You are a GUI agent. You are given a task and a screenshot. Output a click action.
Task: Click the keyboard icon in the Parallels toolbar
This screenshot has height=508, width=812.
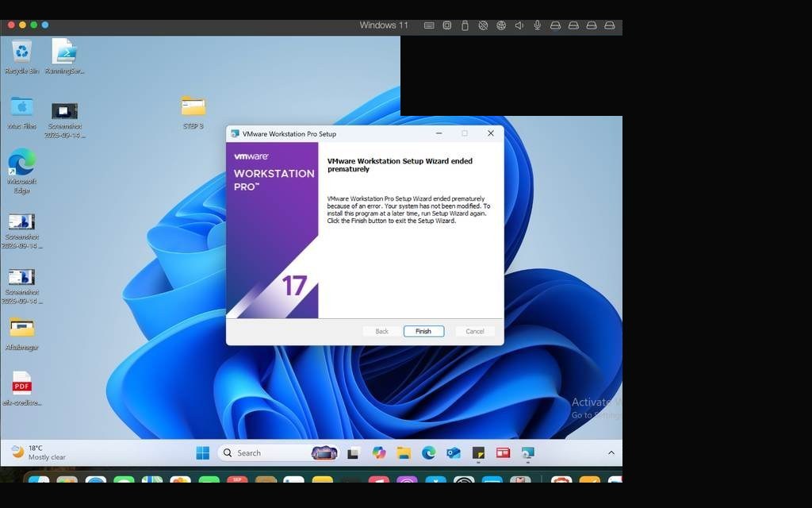pyautogui.click(x=429, y=25)
